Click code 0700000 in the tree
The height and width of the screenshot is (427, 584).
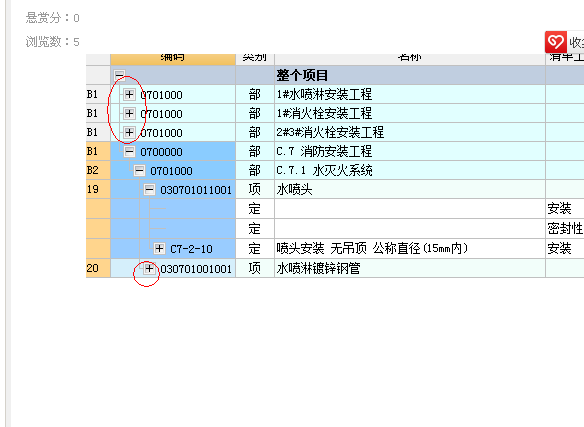click(161, 152)
